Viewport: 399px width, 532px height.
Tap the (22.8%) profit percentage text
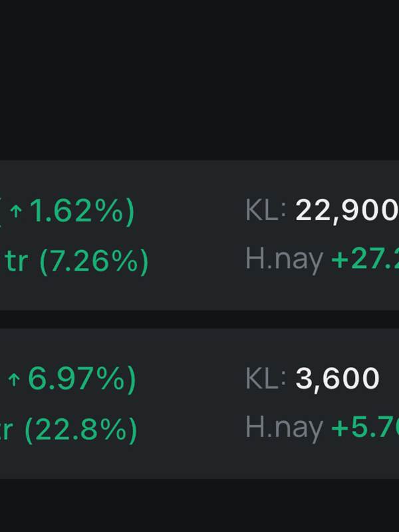80,430
